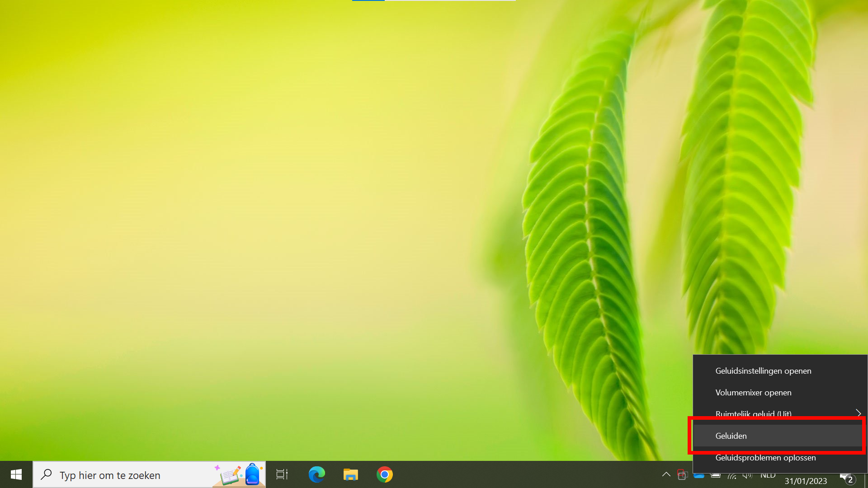The image size is (868, 488).
Task: Expand the Ruimtelijk geluid submenu arrow
Action: click(x=858, y=413)
